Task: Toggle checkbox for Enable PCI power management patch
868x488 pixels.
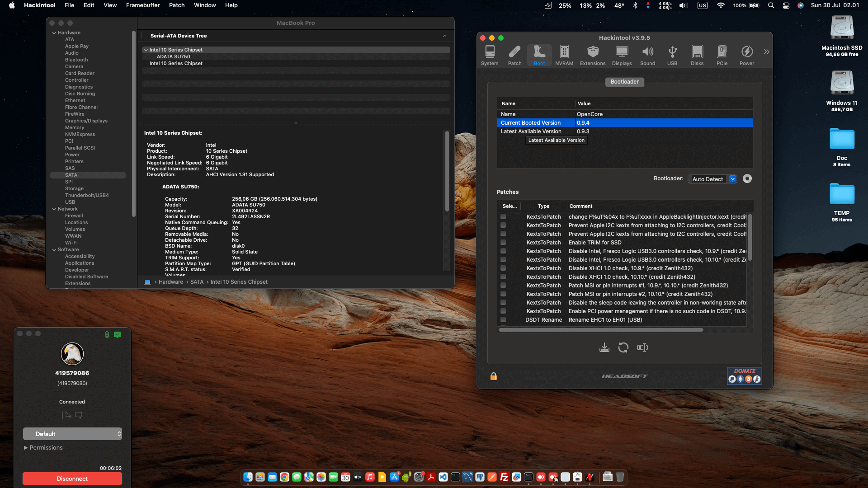Action: tap(503, 311)
